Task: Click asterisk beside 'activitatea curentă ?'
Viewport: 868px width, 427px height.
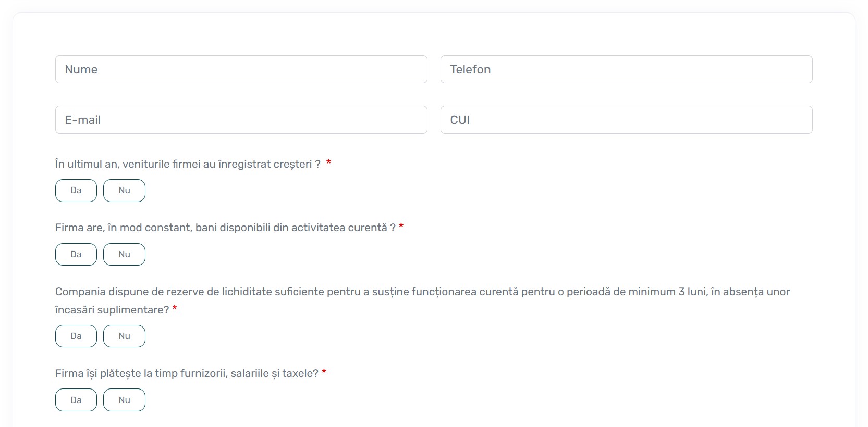Action: (401, 227)
